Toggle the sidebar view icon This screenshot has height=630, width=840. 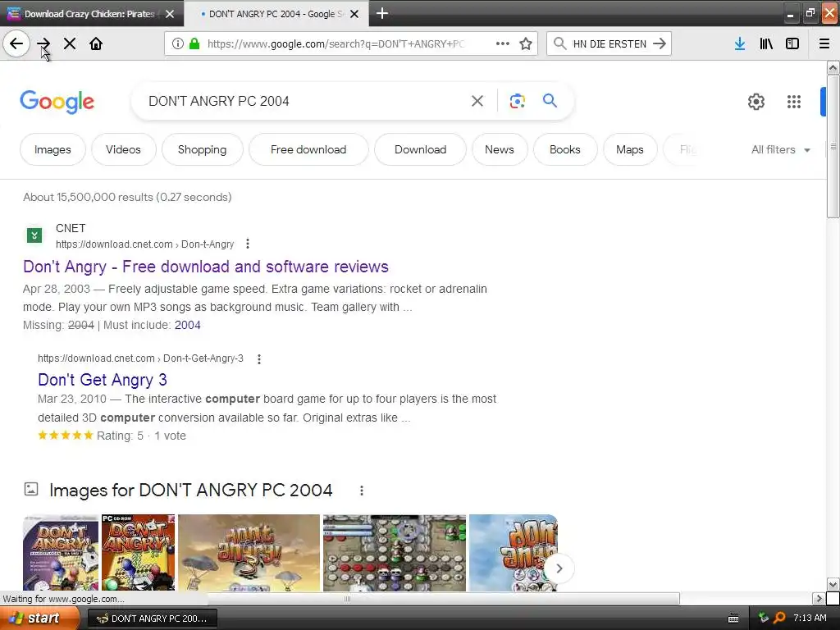click(x=792, y=43)
